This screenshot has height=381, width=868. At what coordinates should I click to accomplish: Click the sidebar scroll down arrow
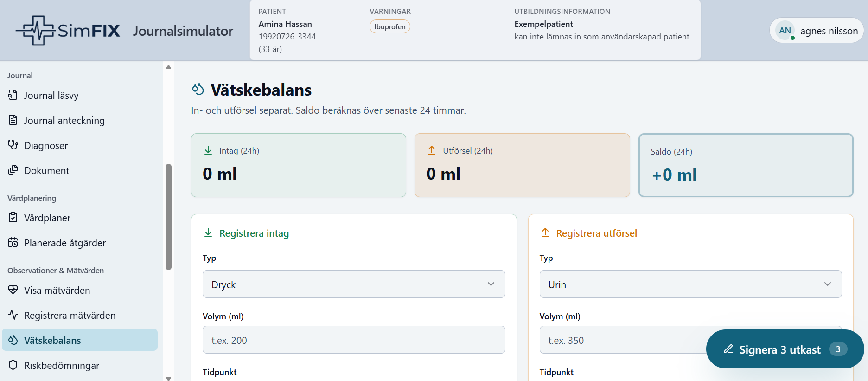pyautogui.click(x=168, y=378)
